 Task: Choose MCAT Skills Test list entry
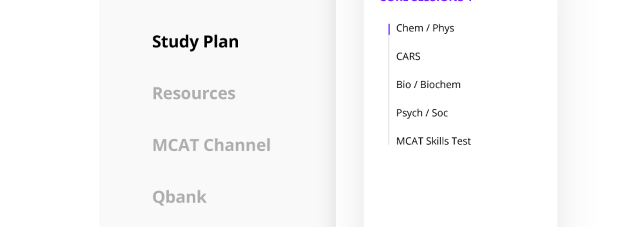[x=433, y=141]
